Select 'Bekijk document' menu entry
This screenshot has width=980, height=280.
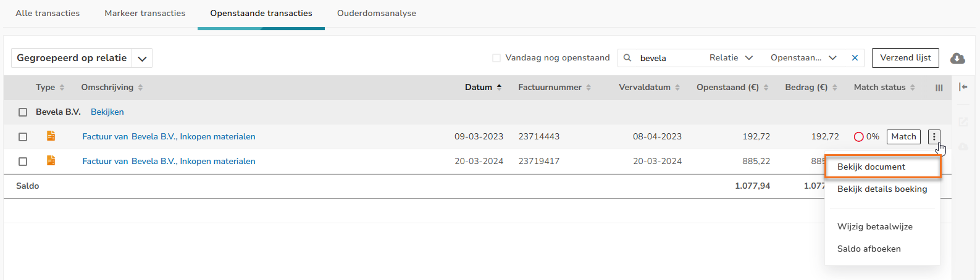click(871, 167)
